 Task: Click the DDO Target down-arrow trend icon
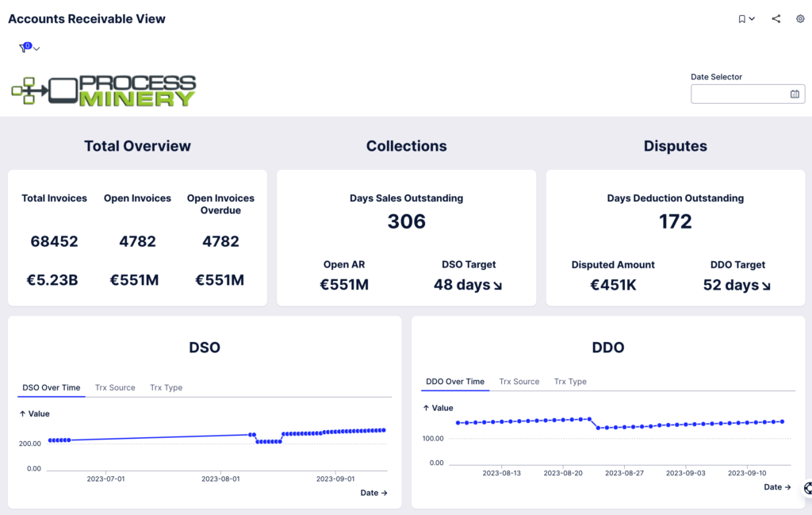(x=766, y=286)
